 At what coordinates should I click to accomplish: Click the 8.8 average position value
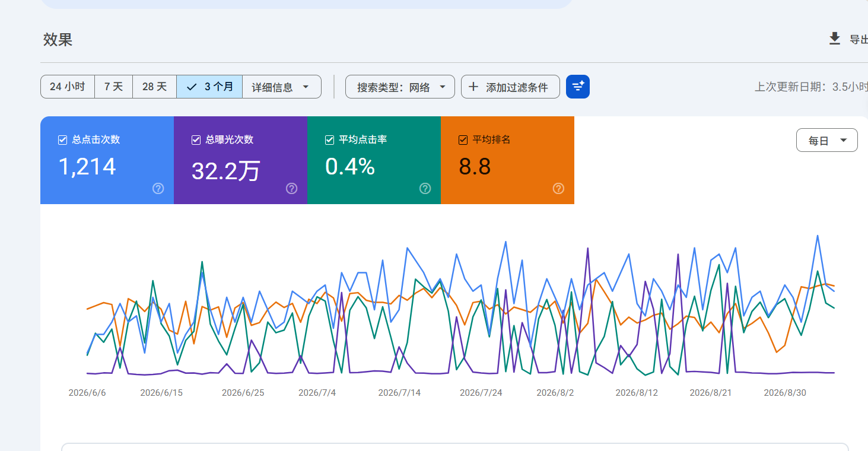[475, 167]
